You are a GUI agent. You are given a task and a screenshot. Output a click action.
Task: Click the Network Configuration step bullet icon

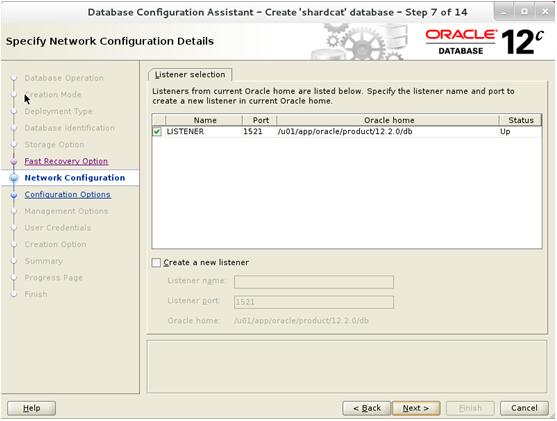[14, 178]
